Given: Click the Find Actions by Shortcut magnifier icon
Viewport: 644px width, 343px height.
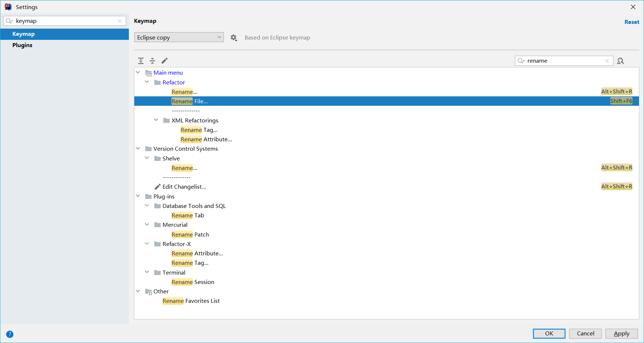Looking at the screenshot, I should tap(620, 60).
